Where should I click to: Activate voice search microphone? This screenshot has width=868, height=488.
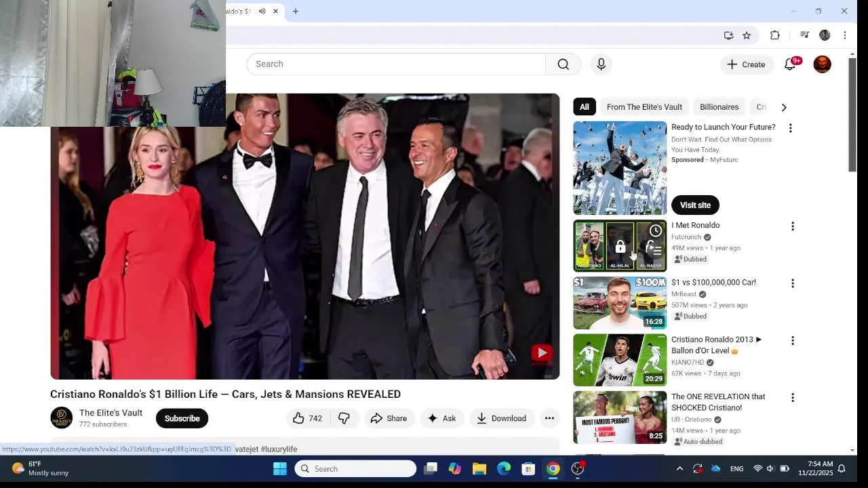click(601, 64)
